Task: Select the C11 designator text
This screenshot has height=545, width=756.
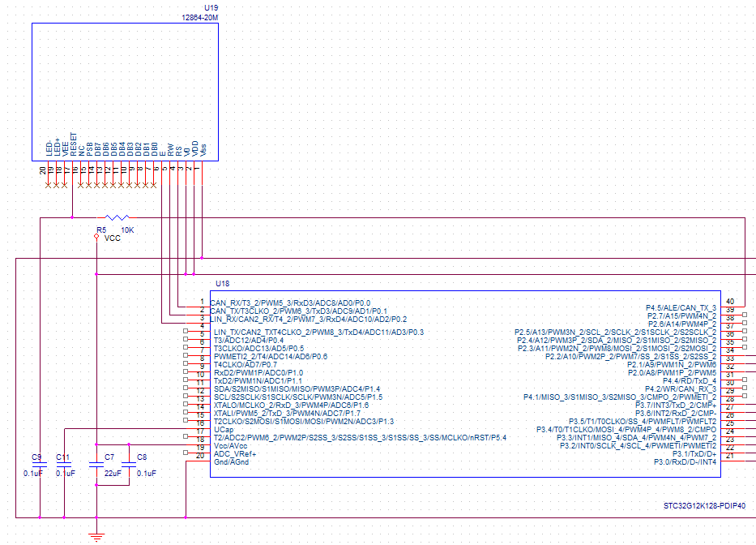Action: tap(62, 457)
